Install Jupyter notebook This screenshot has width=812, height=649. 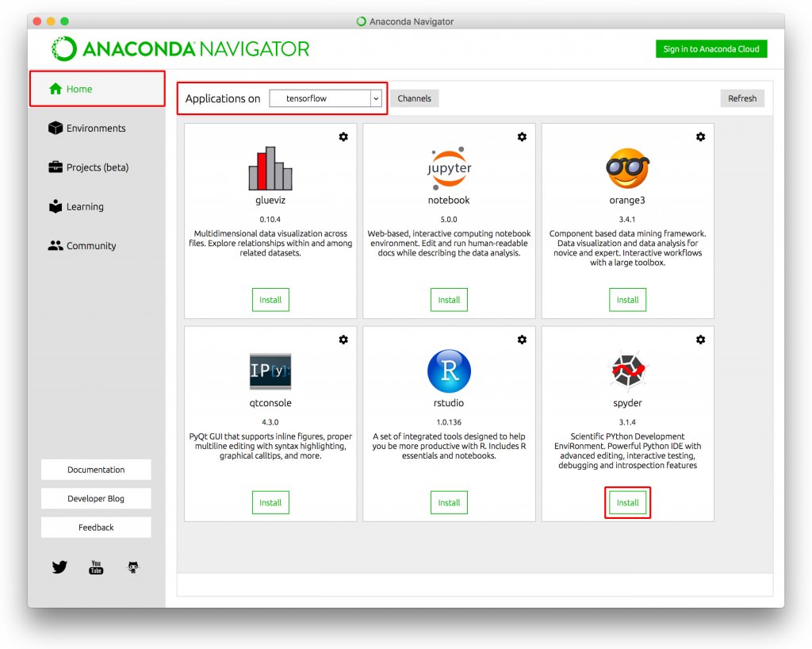click(x=449, y=300)
